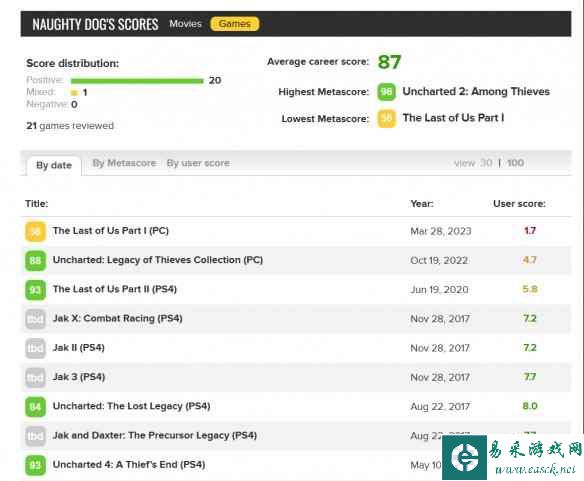This screenshot has height=481, width=584.
Task: Click the Year: column header
Action: click(422, 203)
